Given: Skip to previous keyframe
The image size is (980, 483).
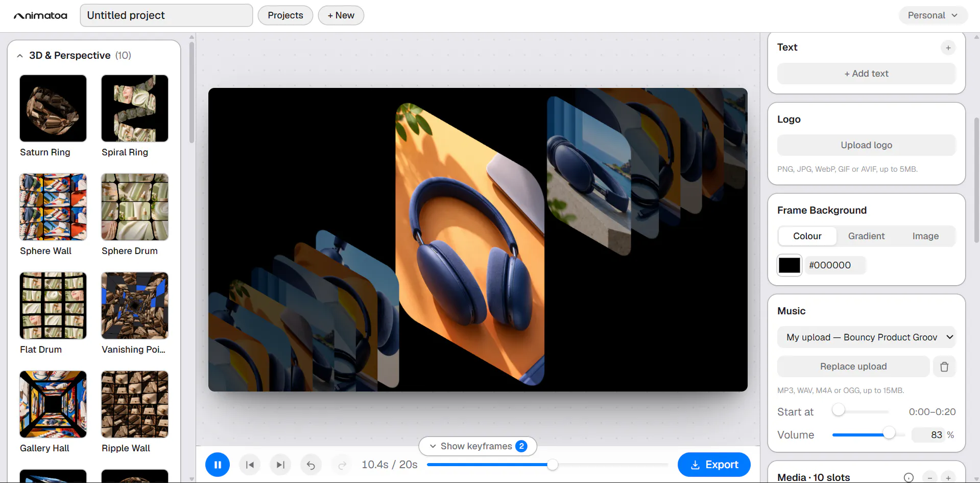Looking at the screenshot, I should 250,465.
